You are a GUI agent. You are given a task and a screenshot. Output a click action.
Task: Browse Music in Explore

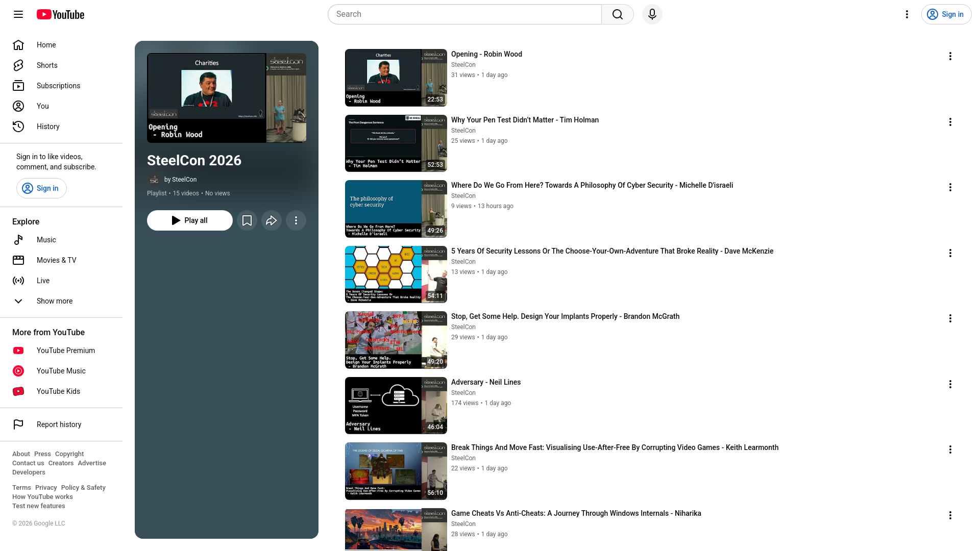coord(61,240)
